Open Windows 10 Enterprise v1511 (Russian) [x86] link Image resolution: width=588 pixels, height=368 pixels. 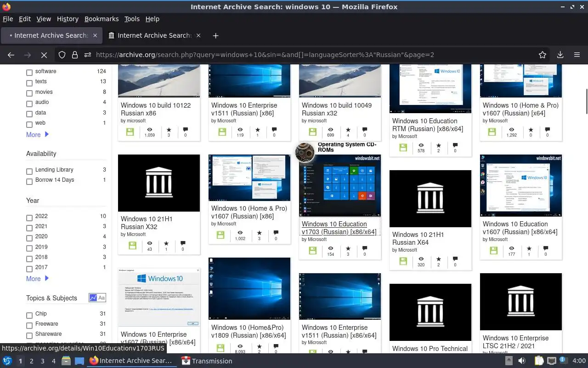pyautogui.click(x=244, y=109)
